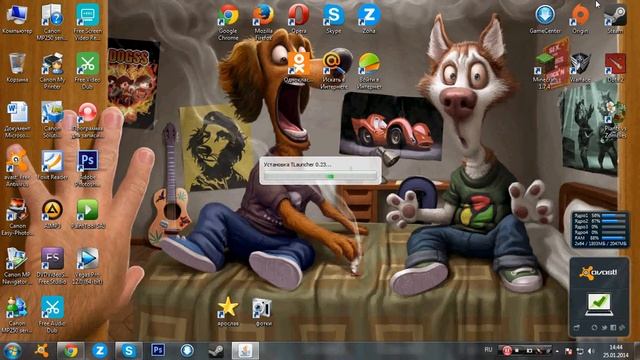The height and width of the screenshot is (360, 640).
Task: Select Steam desktop shortcut
Action: (x=615, y=19)
